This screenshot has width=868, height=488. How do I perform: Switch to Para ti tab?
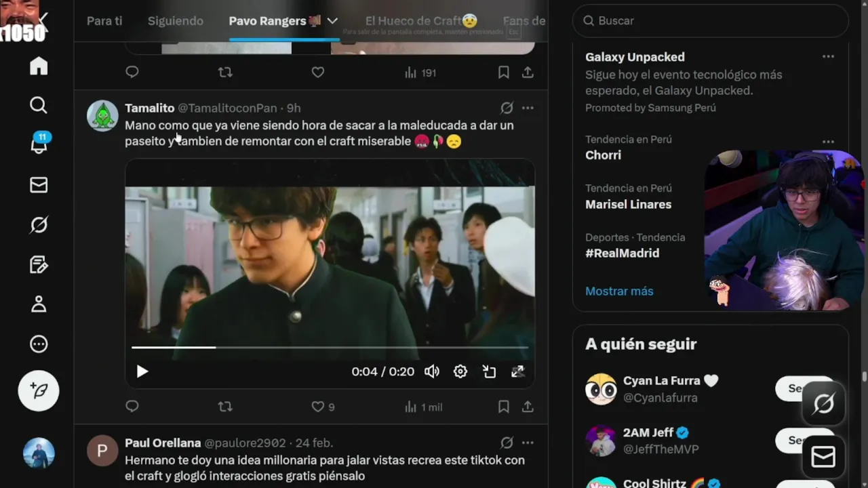tap(104, 21)
